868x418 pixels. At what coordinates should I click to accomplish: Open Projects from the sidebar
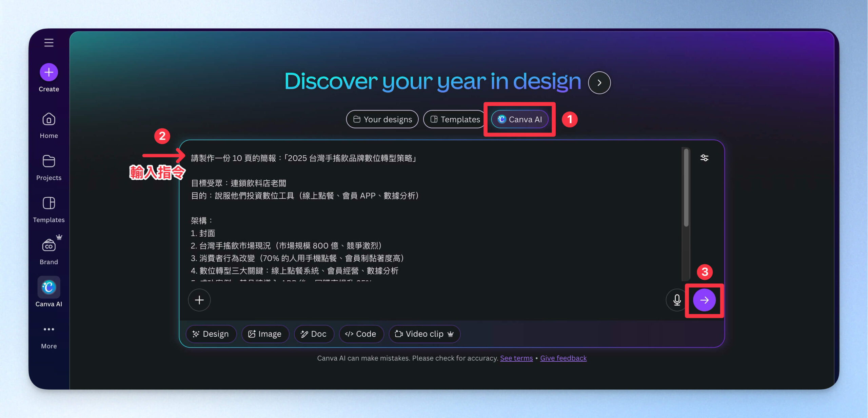click(x=49, y=167)
